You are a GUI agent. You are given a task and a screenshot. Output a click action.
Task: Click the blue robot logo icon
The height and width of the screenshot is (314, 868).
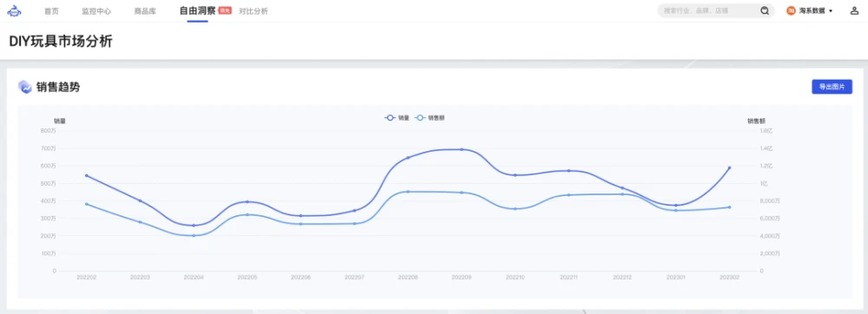coord(15,10)
